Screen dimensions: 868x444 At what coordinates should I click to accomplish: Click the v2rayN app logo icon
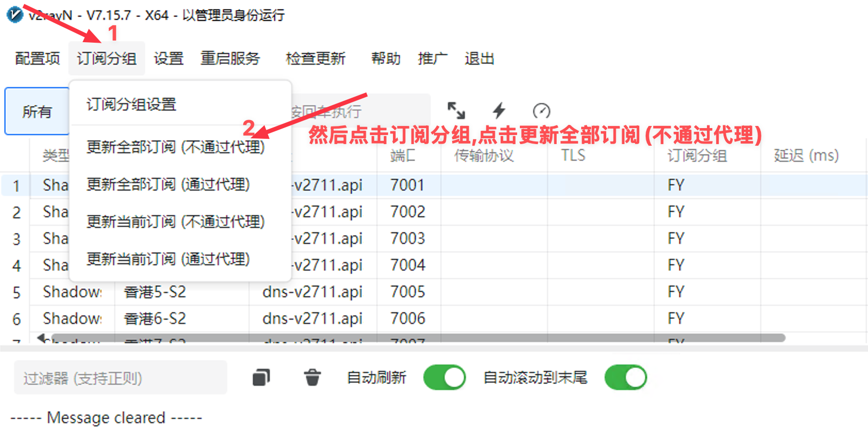coord(14,14)
